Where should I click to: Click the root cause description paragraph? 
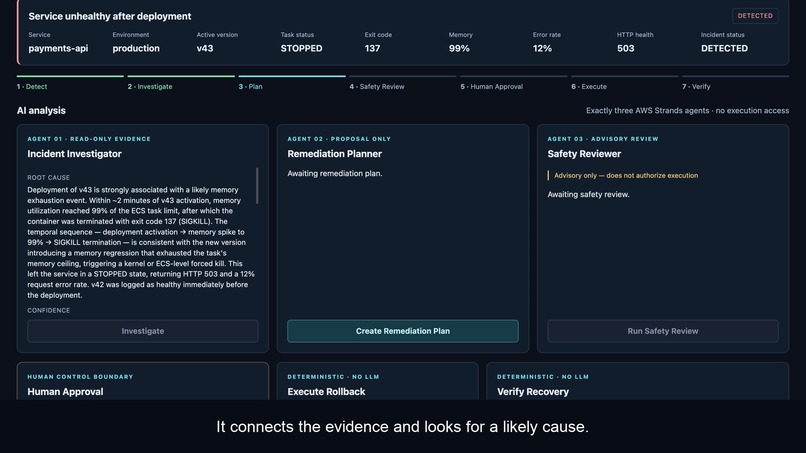coord(141,242)
